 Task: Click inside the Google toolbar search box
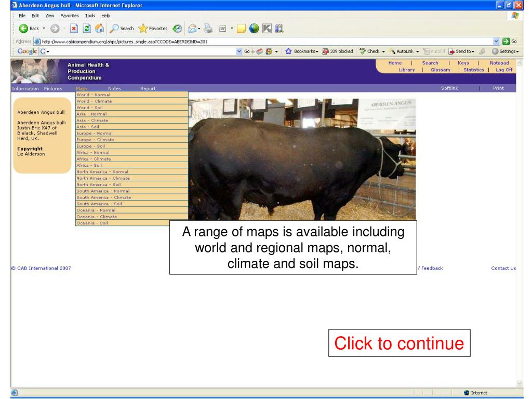pos(141,51)
